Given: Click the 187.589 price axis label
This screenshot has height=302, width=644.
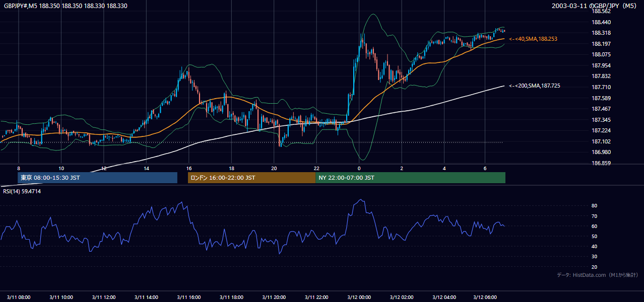Looking at the screenshot, I should (x=601, y=98).
